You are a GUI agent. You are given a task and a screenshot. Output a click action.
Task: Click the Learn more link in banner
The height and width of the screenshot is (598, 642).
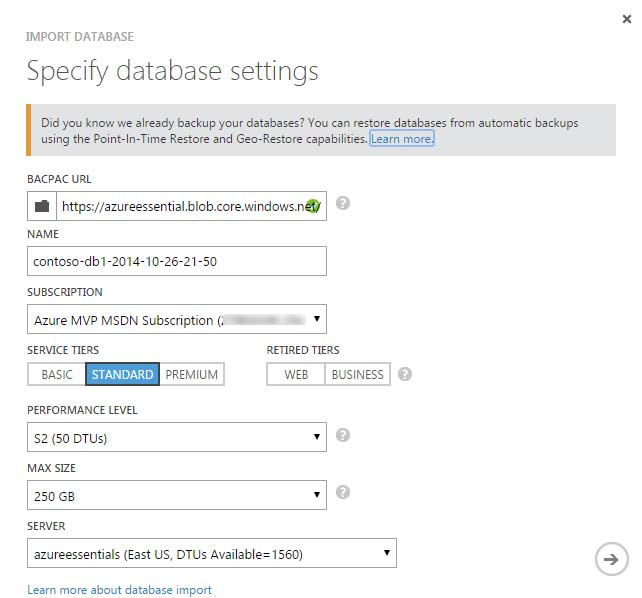click(402, 139)
